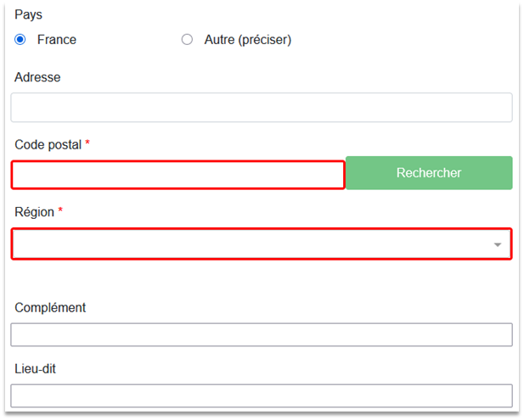Click into the Code postal input

click(x=177, y=175)
